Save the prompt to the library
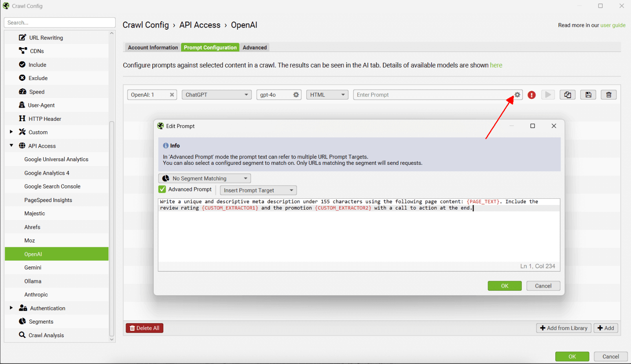 [588, 95]
